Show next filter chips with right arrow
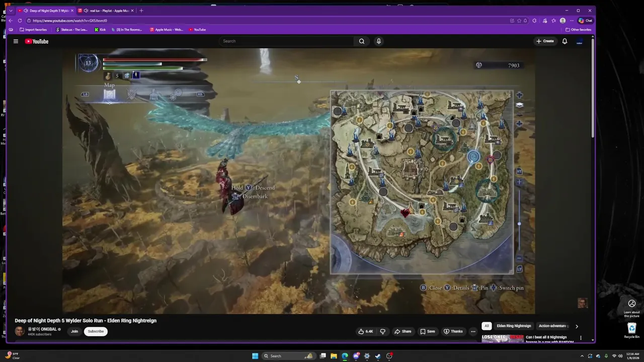The image size is (644, 362). (577, 326)
